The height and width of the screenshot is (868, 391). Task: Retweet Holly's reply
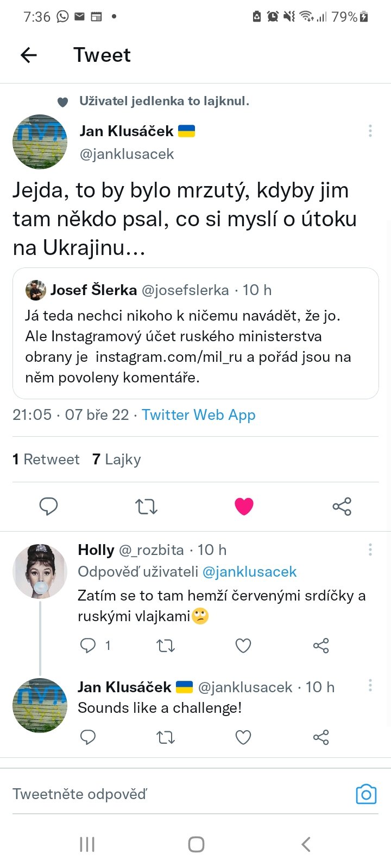click(x=166, y=646)
